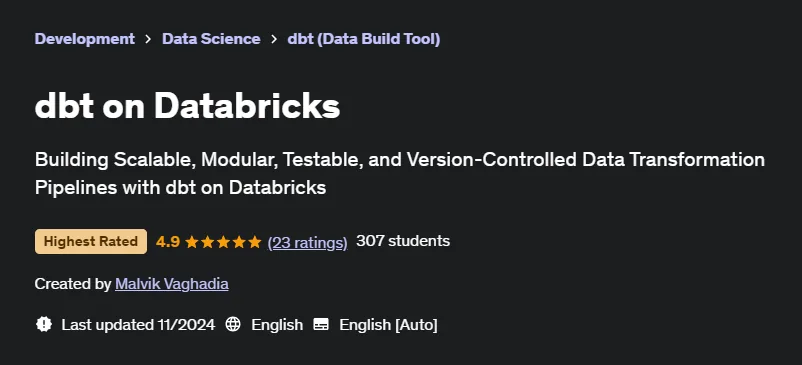This screenshot has width=802, height=365.
Task: Click the 307 students count
Action: tap(403, 241)
